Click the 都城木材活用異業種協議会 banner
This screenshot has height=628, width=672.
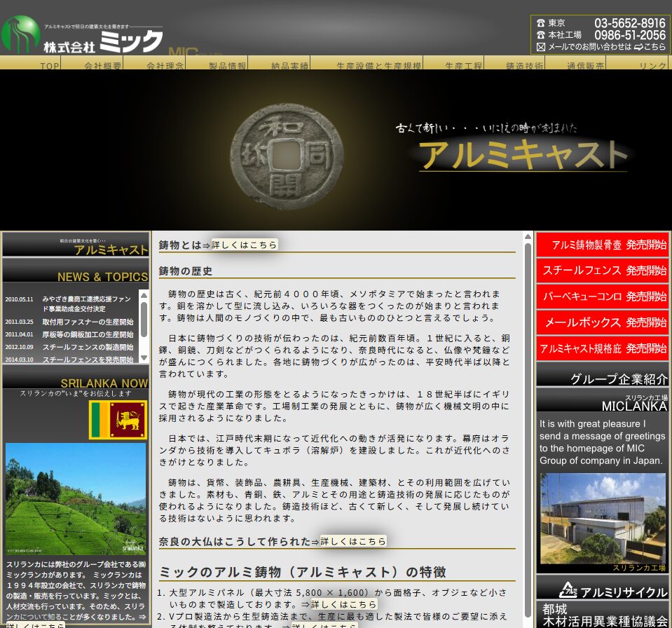click(602, 615)
